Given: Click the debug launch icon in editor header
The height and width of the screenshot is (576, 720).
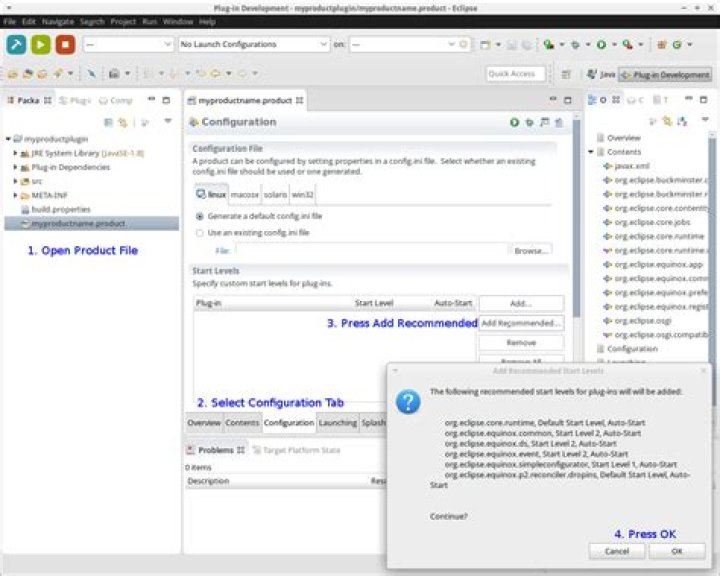Looking at the screenshot, I should [x=529, y=122].
